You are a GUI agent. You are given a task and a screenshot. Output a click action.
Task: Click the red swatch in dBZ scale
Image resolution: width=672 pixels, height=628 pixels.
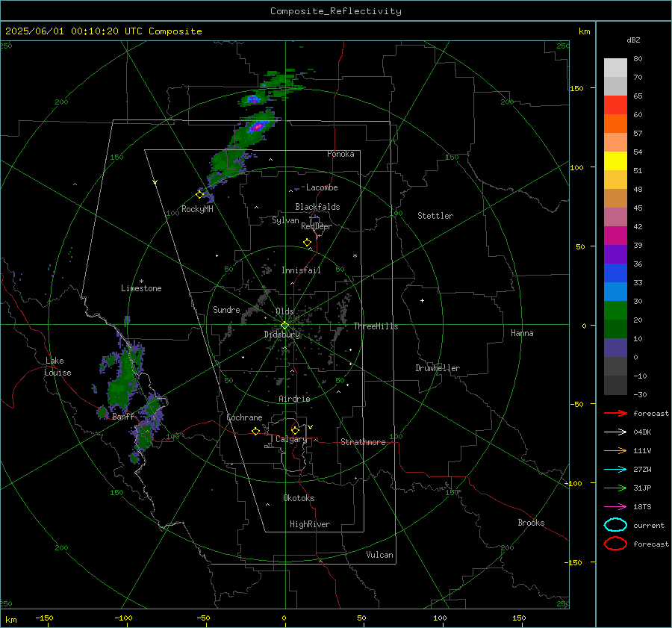click(x=615, y=105)
